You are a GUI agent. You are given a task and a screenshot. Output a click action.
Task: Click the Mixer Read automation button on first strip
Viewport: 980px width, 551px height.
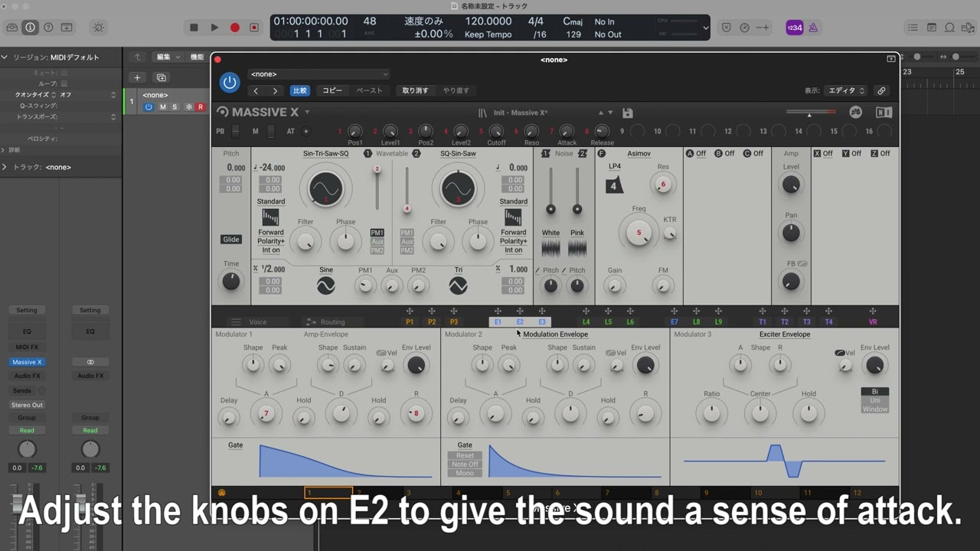coord(27,430)
